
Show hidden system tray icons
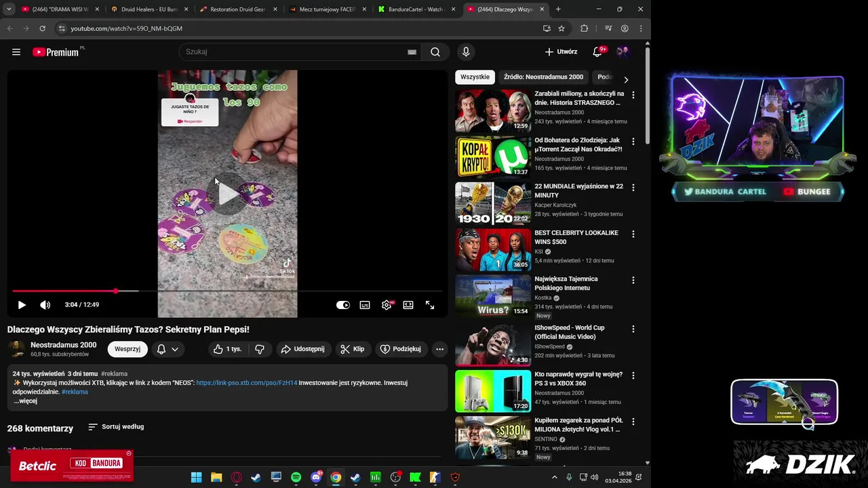[554, 478]
